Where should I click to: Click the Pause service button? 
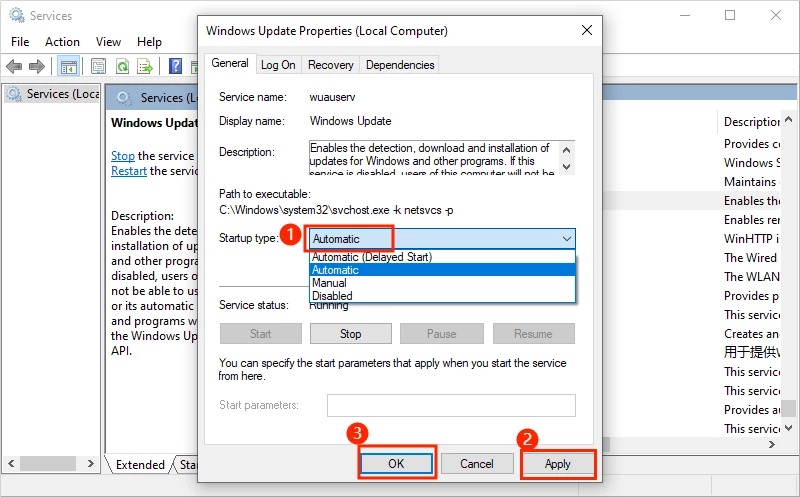click(x=441, y=334)
